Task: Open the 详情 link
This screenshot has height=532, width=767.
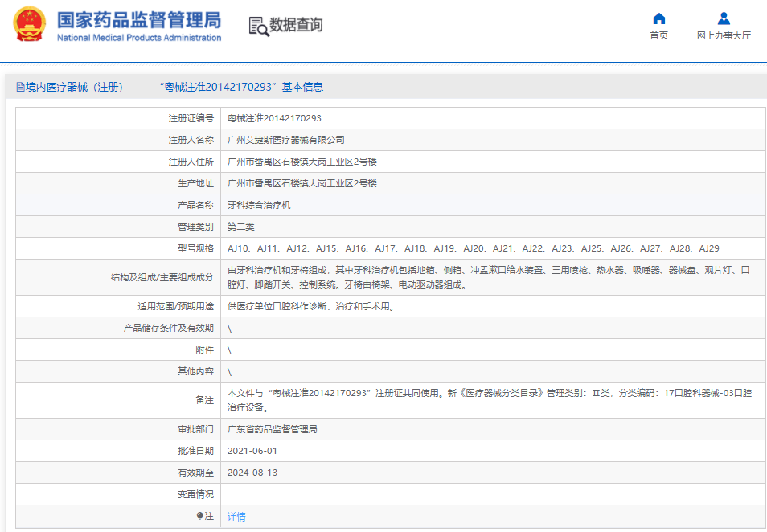Action: pyautogui.click(x=236, y=516)
